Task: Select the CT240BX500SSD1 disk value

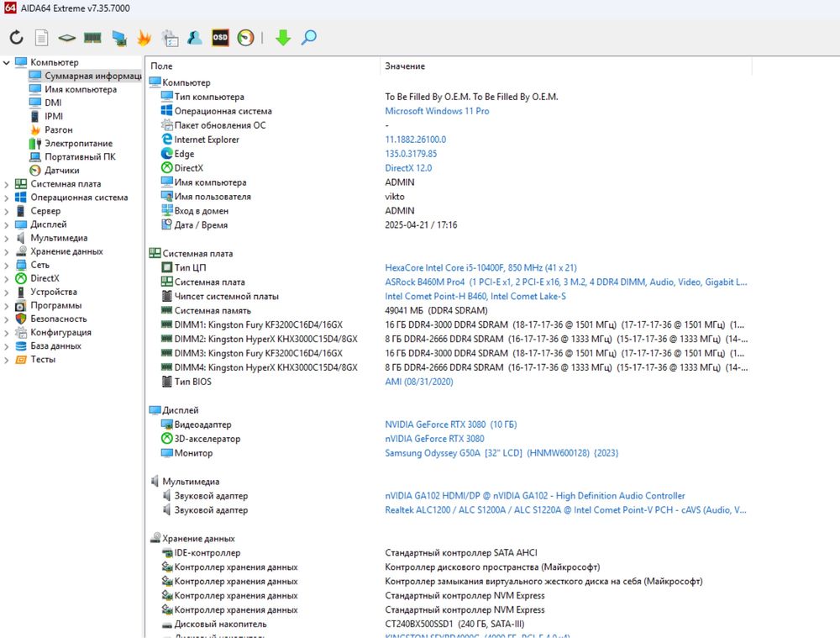Action: pyautogui.click(x=454, y=624)
